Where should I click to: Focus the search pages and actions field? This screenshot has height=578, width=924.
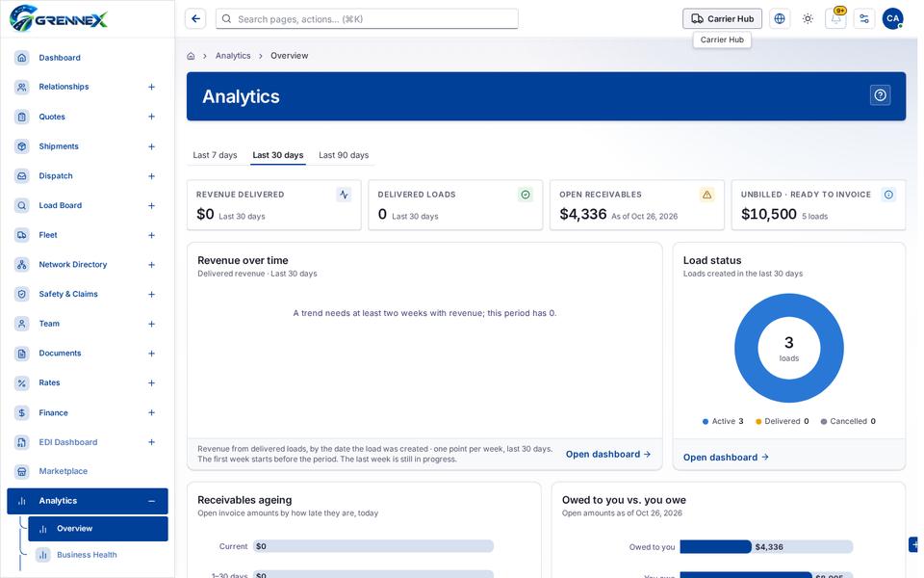click(367, 19)
